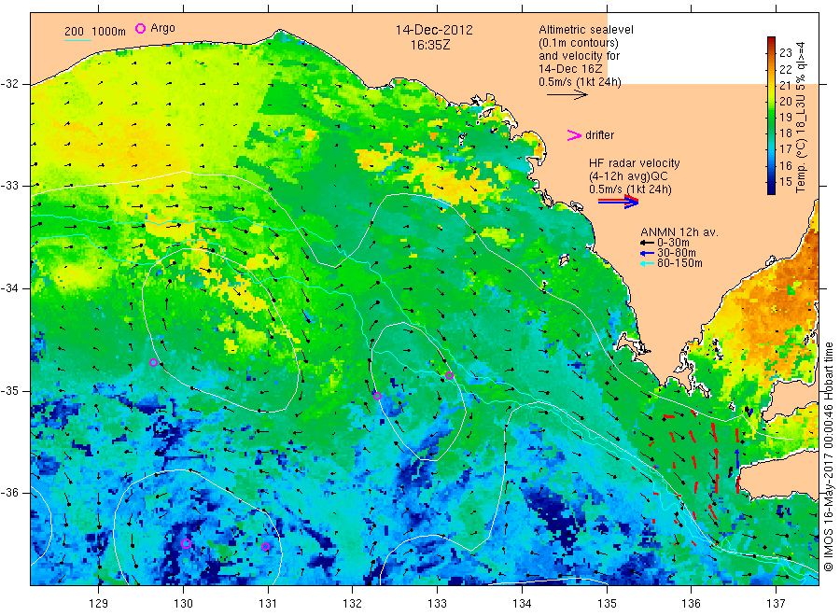Select the Argo float marker near 129.6E, 34.7S
Image resolution: width=840 pixels, height=616 pixels.
point(153,363)
